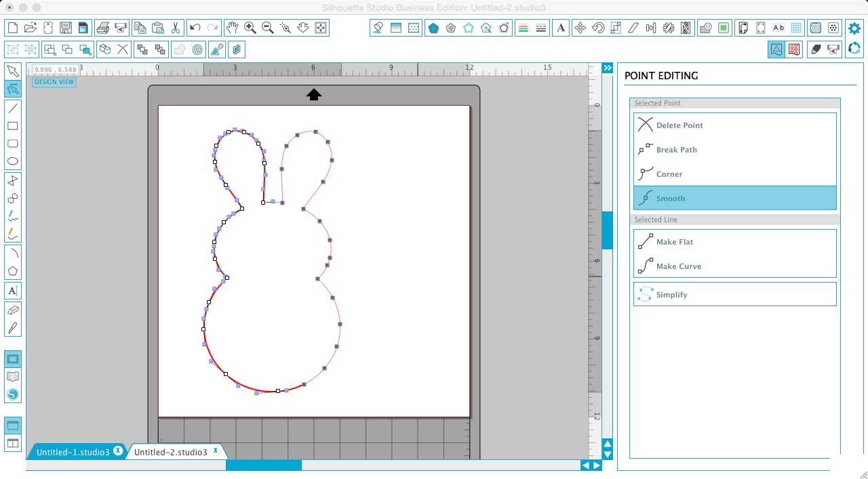Toggle Edit Points mode in the sidebar
The image size is (868, 479).
(12, 89)
